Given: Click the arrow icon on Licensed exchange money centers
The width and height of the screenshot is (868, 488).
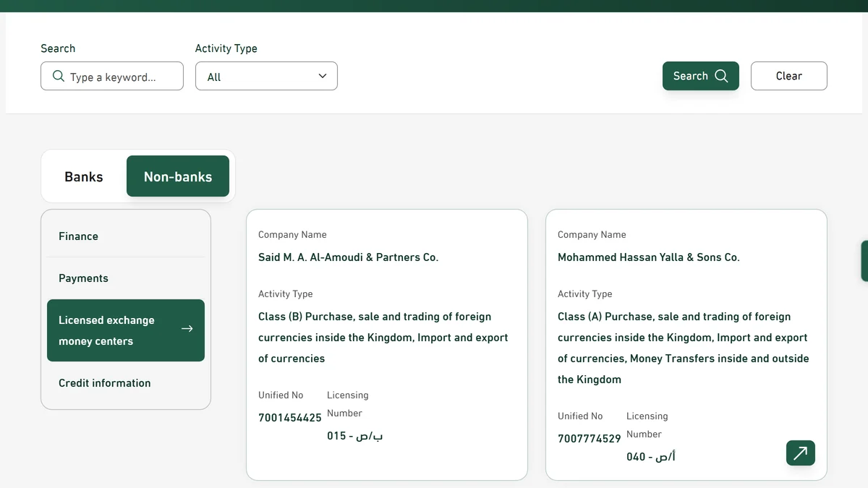Looking at the screenshot, I should coord(187,329).
